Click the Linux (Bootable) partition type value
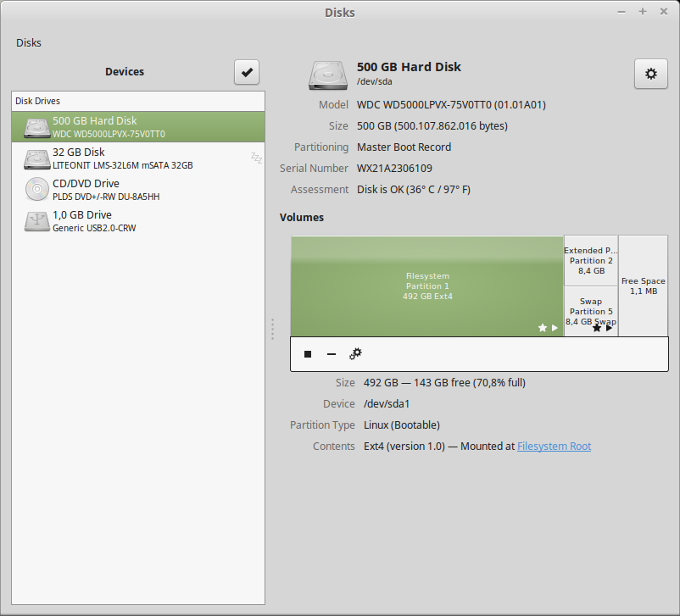Screen dimensions: 680x616 [402, 425]
